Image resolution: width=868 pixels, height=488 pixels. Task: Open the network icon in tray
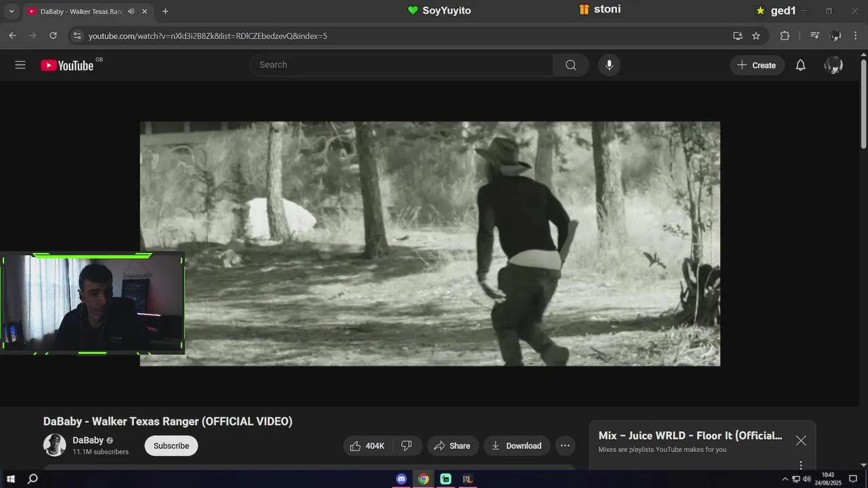(796, 479)
